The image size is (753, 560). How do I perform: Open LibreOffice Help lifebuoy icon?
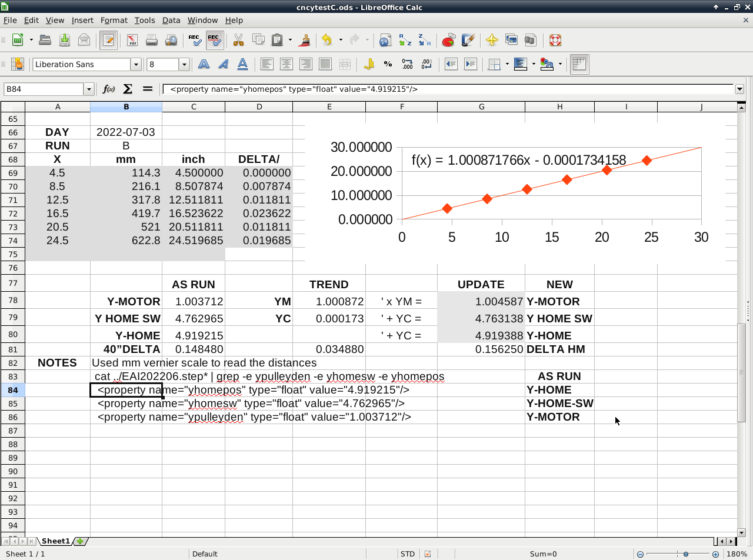[x=555, y=40]
